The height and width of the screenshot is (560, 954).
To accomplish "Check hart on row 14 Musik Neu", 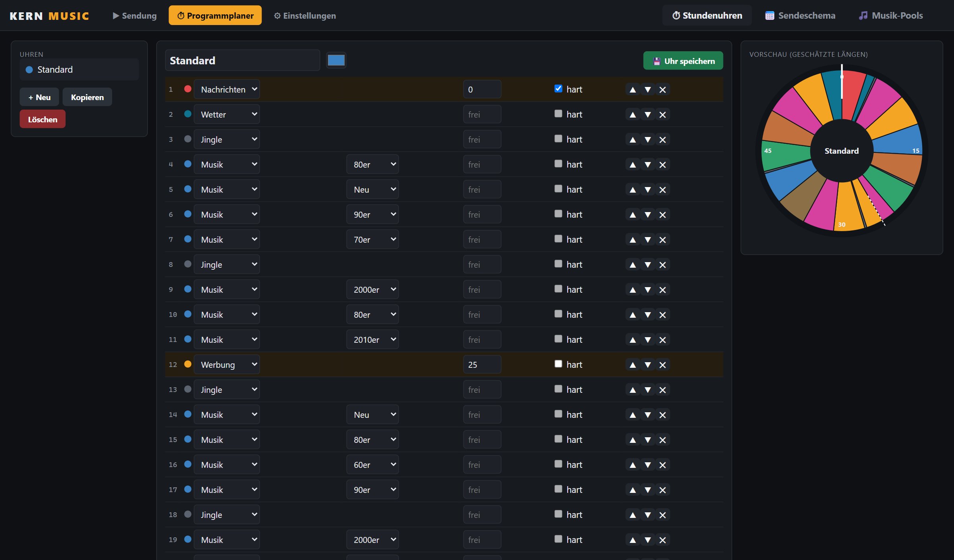I will pos(558,414).
